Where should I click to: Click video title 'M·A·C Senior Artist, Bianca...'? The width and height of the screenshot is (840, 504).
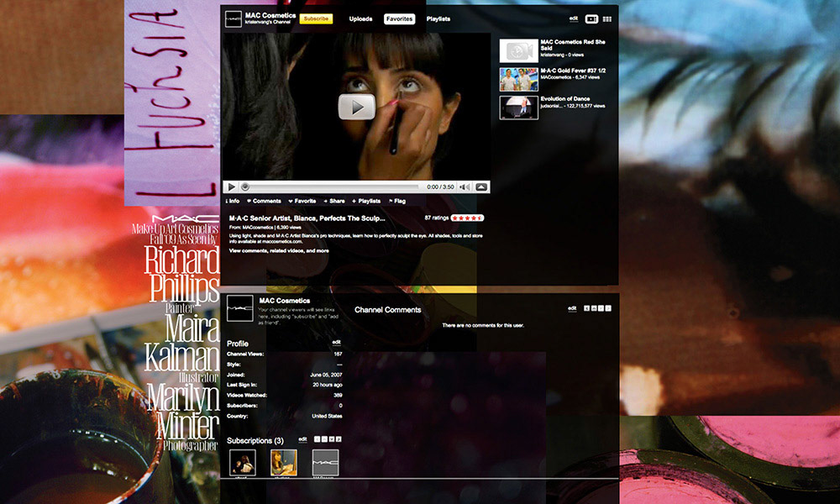coord(307,218)
